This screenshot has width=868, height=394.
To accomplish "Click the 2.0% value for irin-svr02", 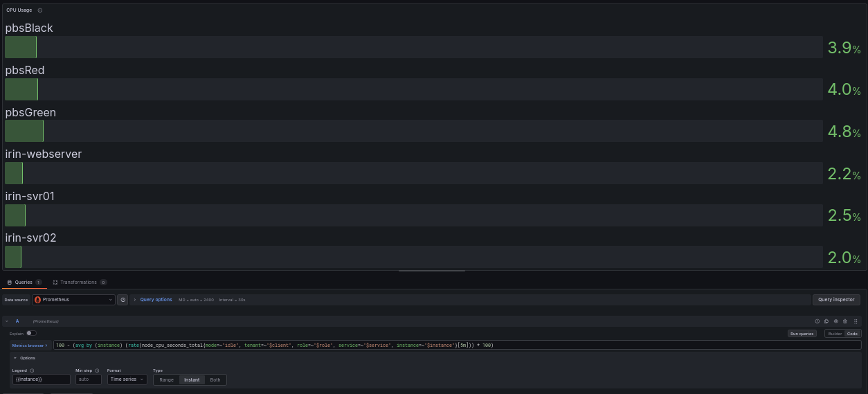I will pyautogui.click(x=844, y=258).
